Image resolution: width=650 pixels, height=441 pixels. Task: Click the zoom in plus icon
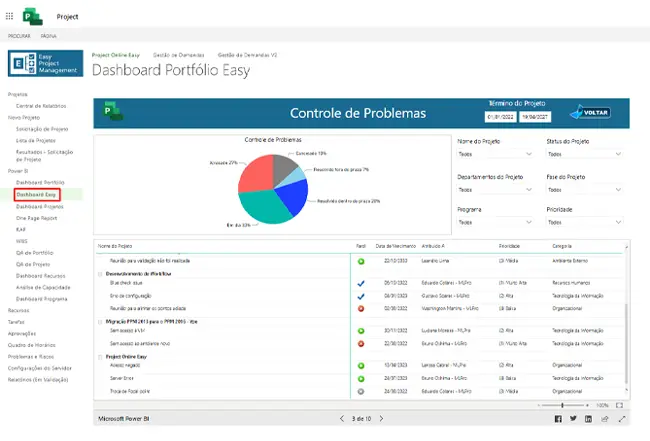587,405
